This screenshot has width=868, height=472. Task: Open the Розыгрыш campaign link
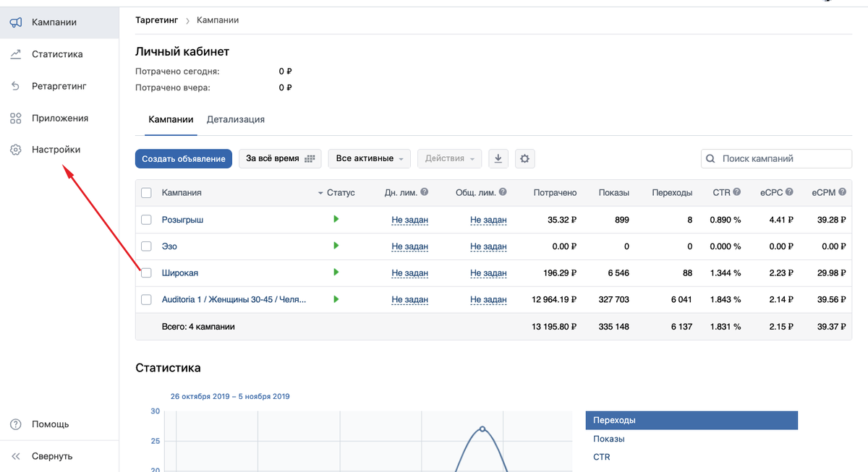[x=182, y=220]
